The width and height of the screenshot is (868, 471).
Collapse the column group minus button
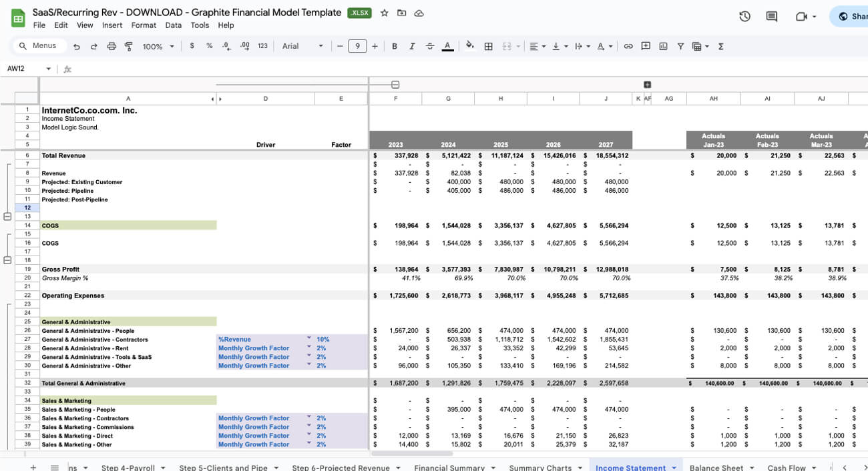[x=395, y=85]
